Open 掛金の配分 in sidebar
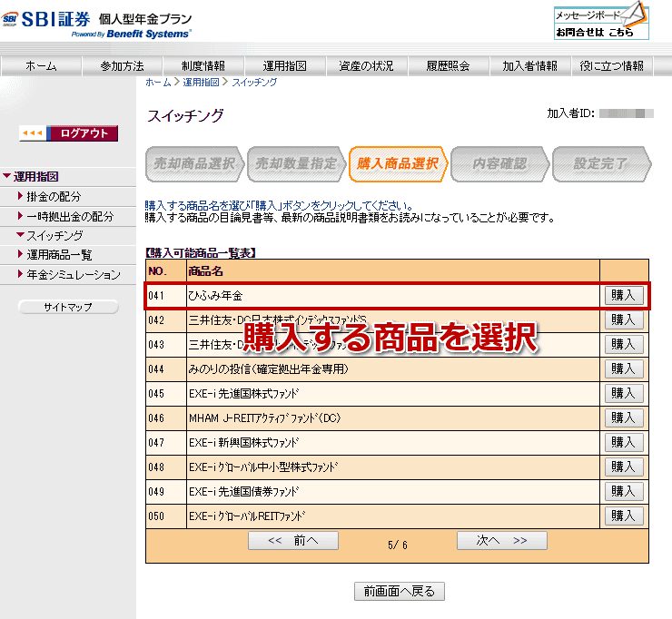Image resolution: width=672 pixels, height=619 pixels. click(54, 196)
